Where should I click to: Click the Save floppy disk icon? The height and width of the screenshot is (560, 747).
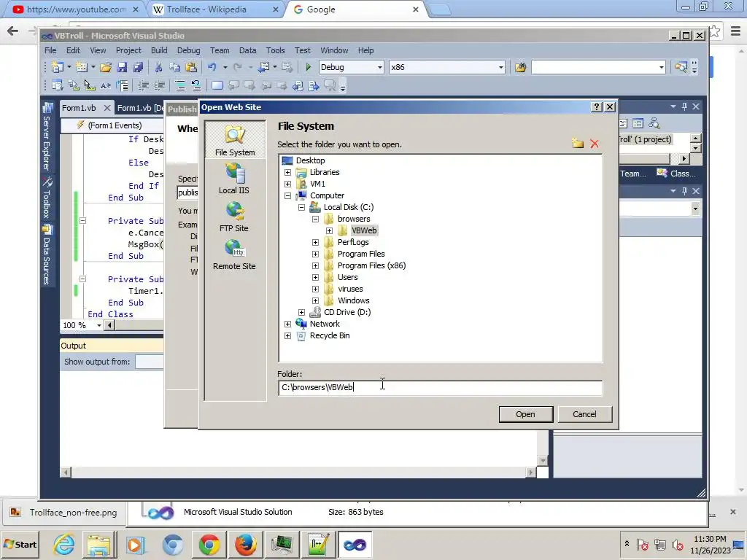[x=122, y=67]
